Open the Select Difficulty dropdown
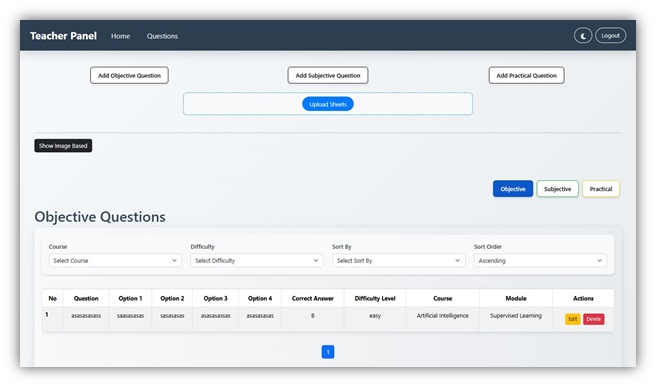Image resolution: width=656 pixels, height=387 pixels. [x=256, y=261]
